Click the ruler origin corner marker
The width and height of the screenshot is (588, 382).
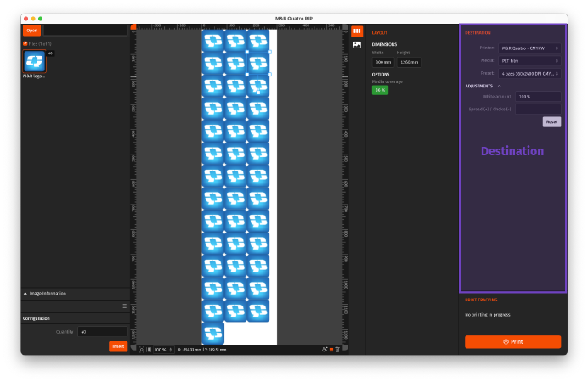pyautogui.click(x=133, y=27)
